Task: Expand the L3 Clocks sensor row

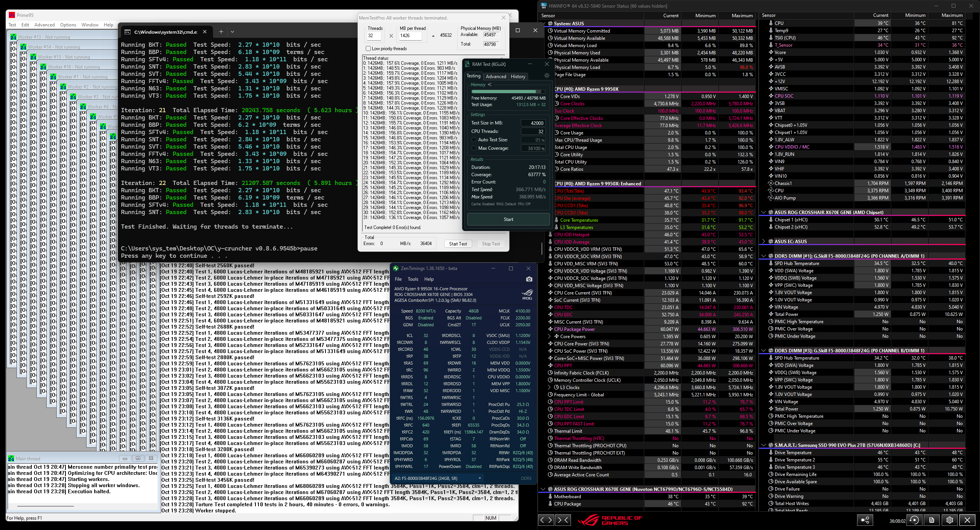Action: point(549,388)
